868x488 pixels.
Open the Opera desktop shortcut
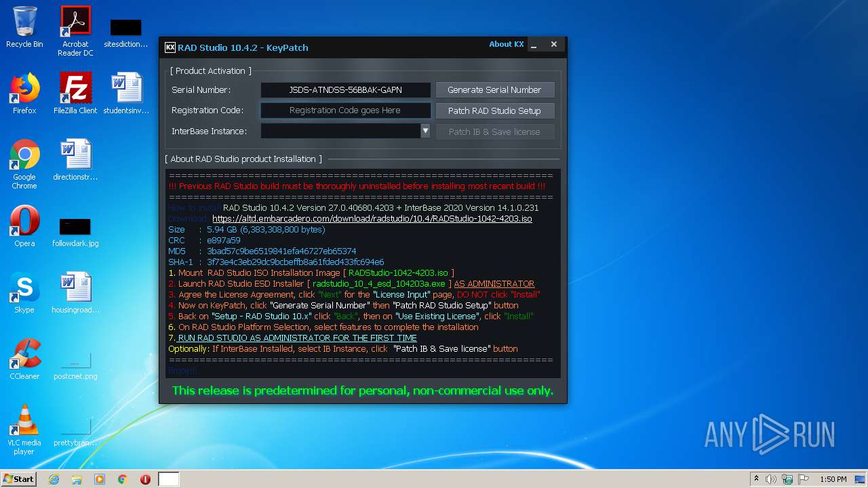(24, 226)
